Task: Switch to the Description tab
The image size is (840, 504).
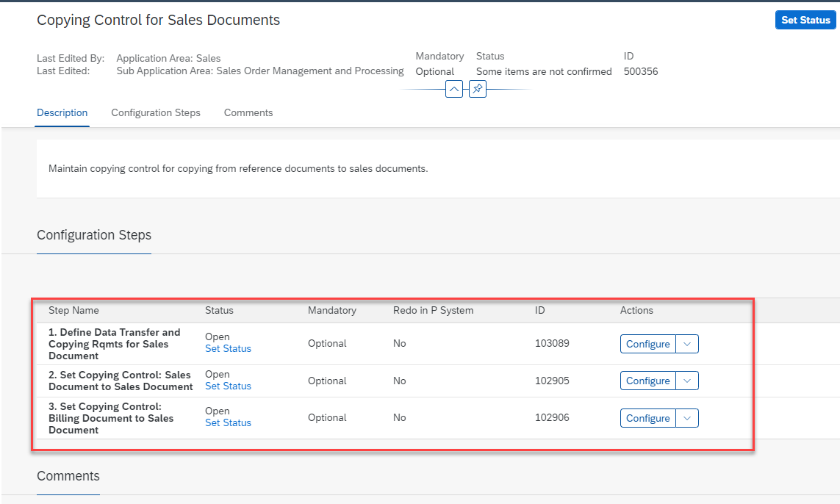Action: pos(62,113)
